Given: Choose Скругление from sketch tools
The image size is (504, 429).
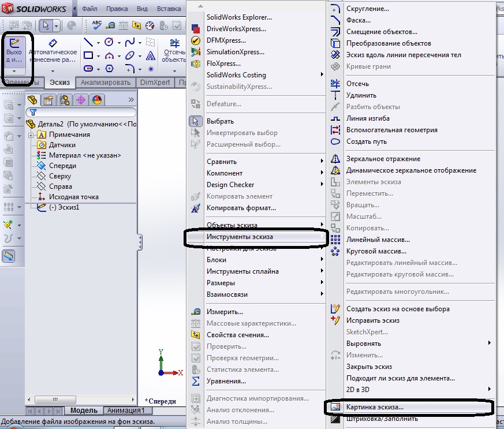Looking at the screenshot, I should tap(367, 9).
